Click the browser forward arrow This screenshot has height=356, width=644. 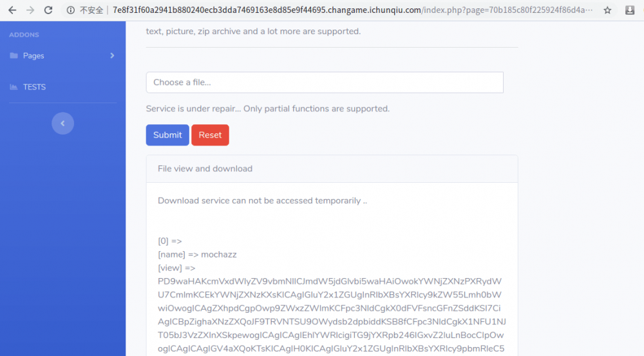30,10
